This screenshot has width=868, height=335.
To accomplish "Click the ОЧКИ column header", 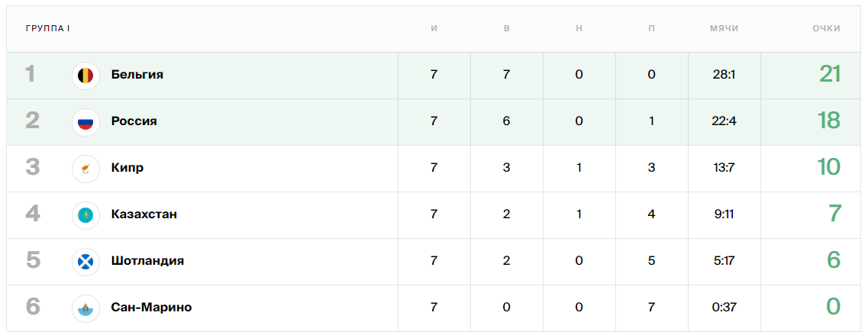I will [x=827, y=28].
